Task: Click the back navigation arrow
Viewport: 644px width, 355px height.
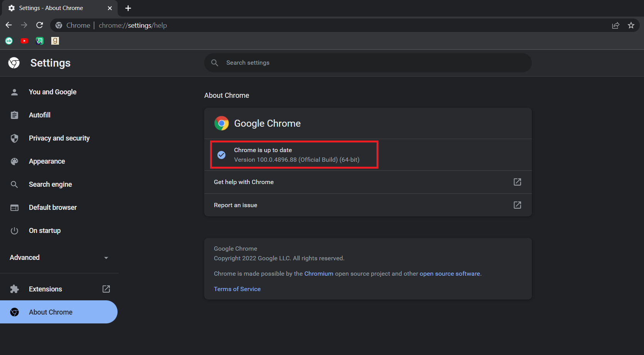Action: [x=9, y=25]
